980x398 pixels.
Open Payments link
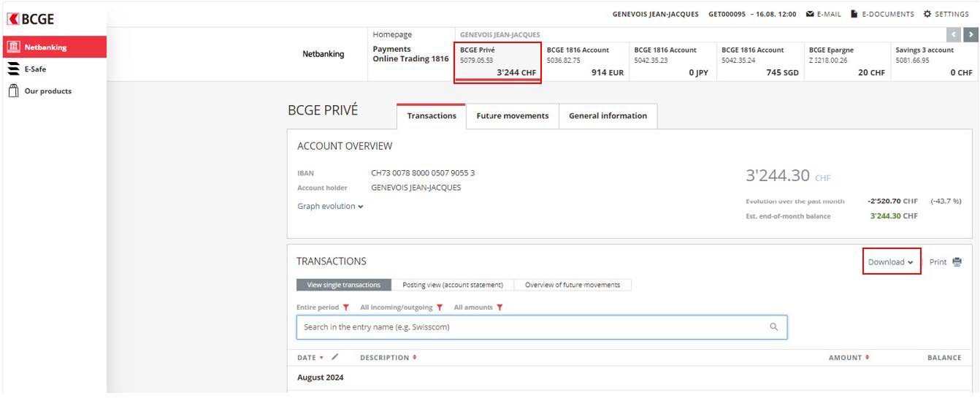391,50
